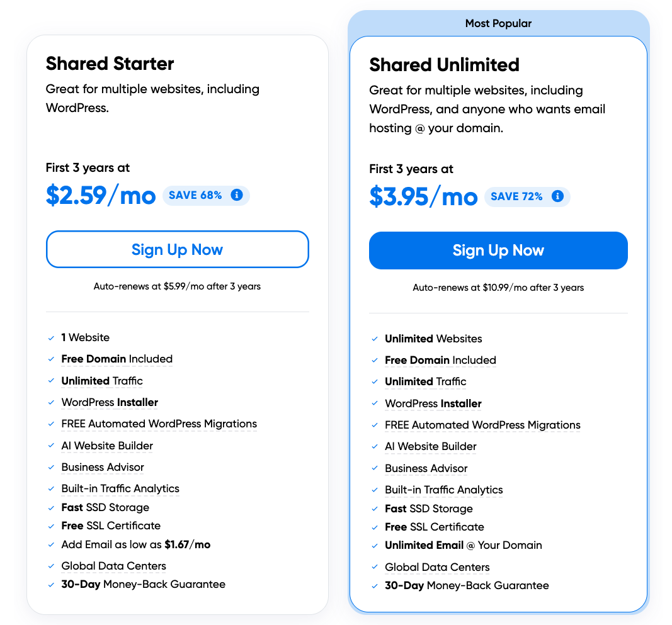The width and height of the screenshot is (672, 625).
Task: Click the checkmark beside 1 Website
Action: click(51, 338)
